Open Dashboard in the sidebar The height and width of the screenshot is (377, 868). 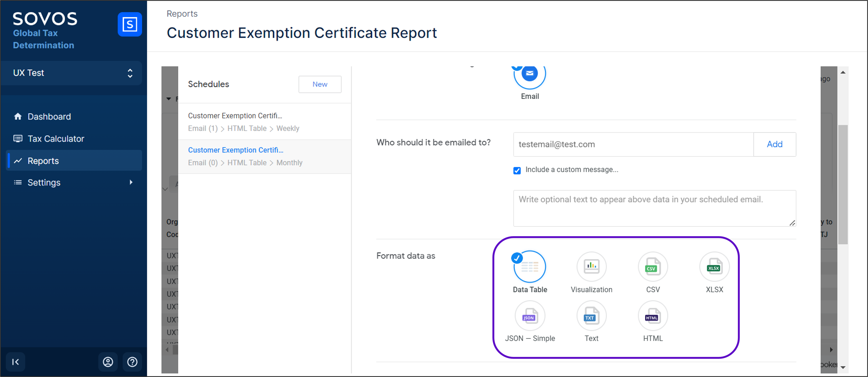click(49, 117)
